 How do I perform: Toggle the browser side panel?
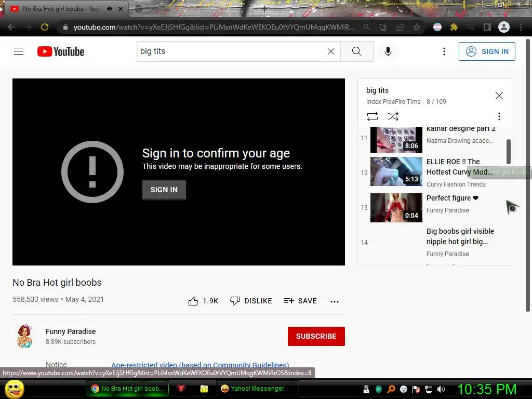coord(487,27)
